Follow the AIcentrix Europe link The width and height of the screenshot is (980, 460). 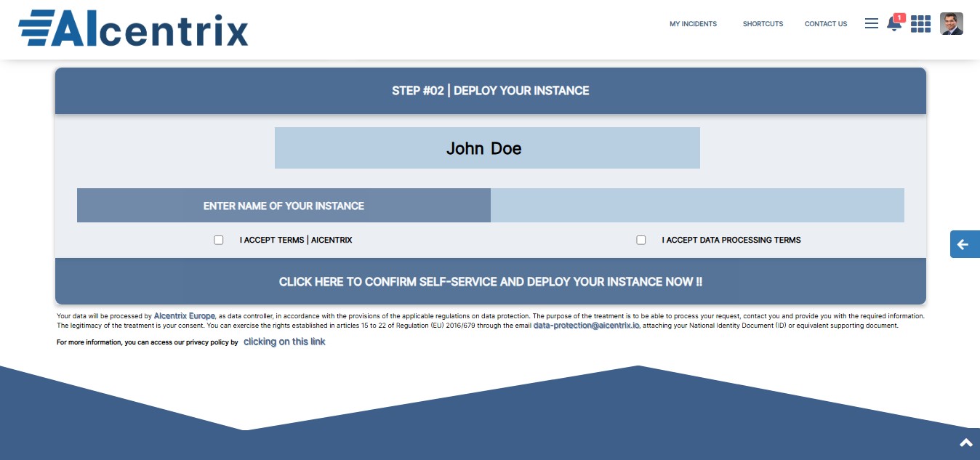click(184, 316)
